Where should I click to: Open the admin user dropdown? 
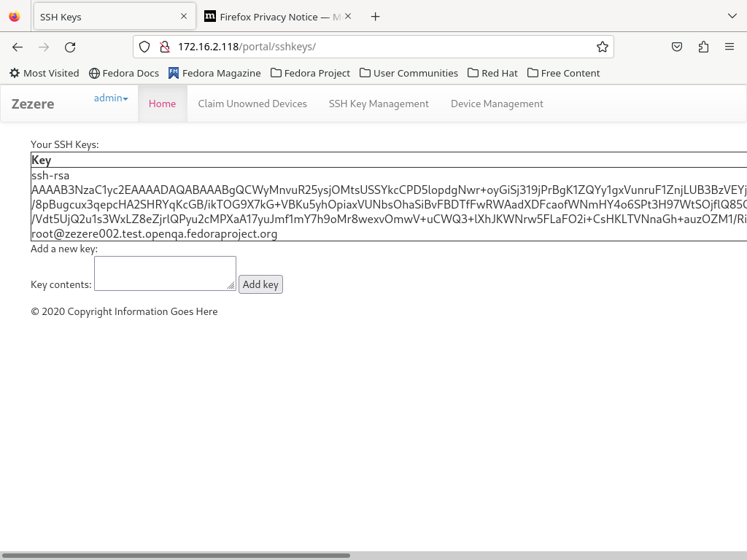coord(111,98)
